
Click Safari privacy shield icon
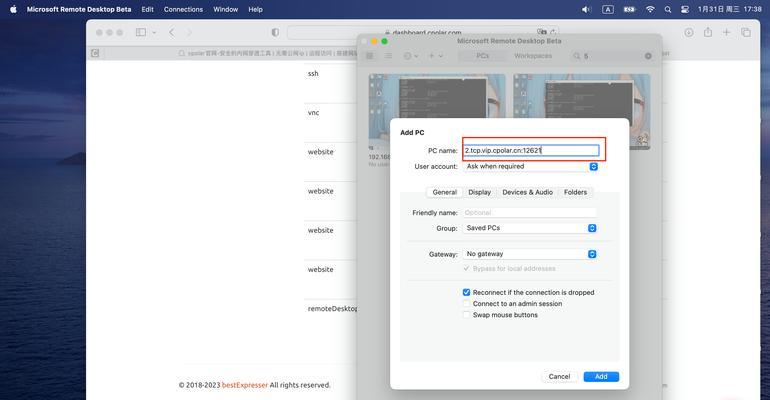275,32
